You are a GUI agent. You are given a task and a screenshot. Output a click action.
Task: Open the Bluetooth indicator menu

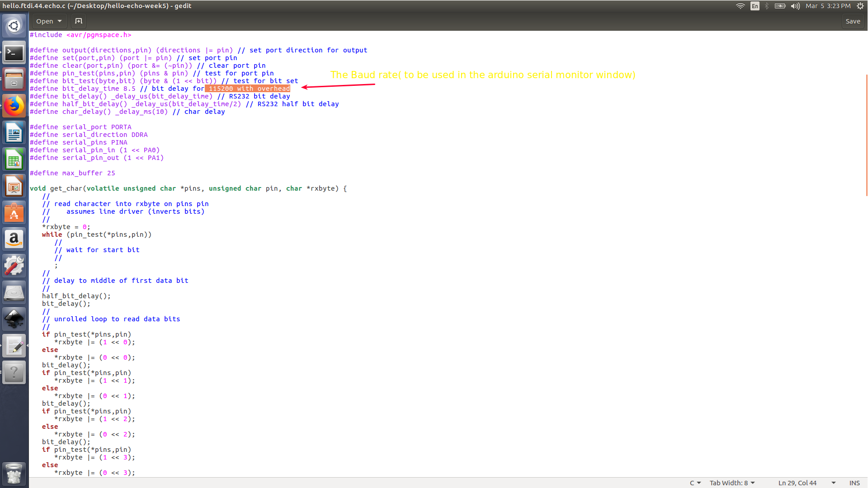(x=767, y=6)
